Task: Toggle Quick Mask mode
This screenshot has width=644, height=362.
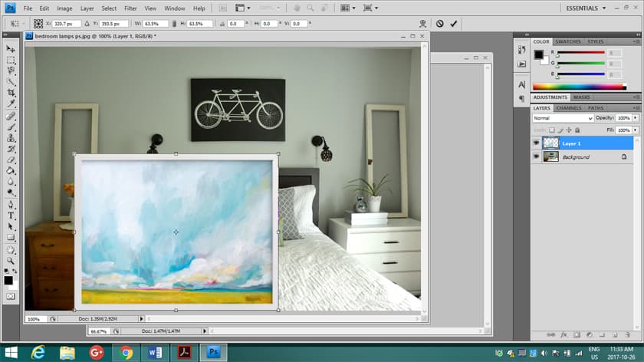Action: (x=11, y=296)
